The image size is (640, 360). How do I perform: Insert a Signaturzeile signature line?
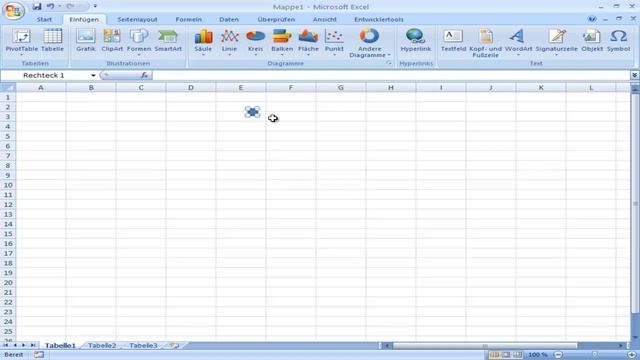click(x=556, y=41)
